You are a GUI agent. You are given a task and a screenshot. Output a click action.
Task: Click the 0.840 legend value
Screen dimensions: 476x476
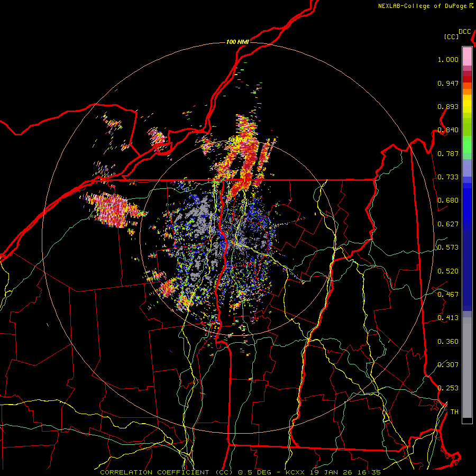point(448,130)
